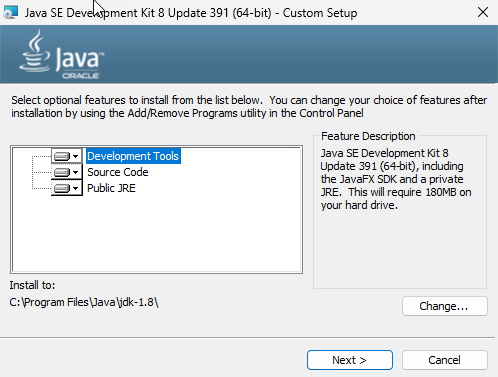Select the Source Code tree item
The height and width of the screenshot is (377, 498).
[x=118, y=172]
